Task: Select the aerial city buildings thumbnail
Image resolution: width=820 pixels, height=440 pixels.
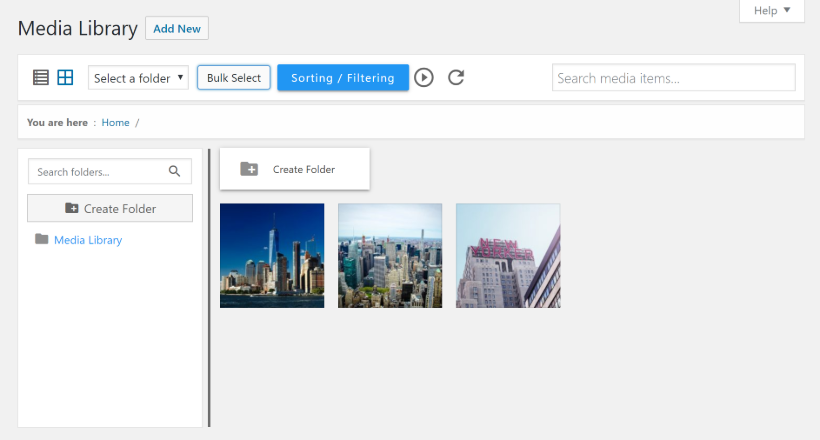Action: tap(390, 255)
